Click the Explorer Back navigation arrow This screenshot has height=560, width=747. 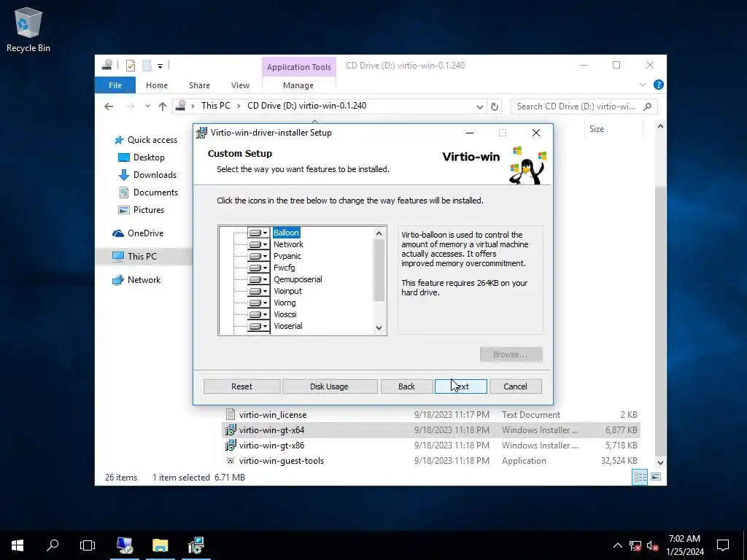pyautogui.click(x=109, y=106)
